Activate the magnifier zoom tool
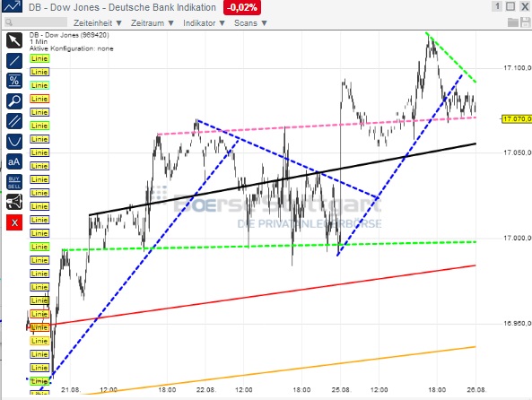The height and width of the screenshot is (400, 532). coord(14,101)
